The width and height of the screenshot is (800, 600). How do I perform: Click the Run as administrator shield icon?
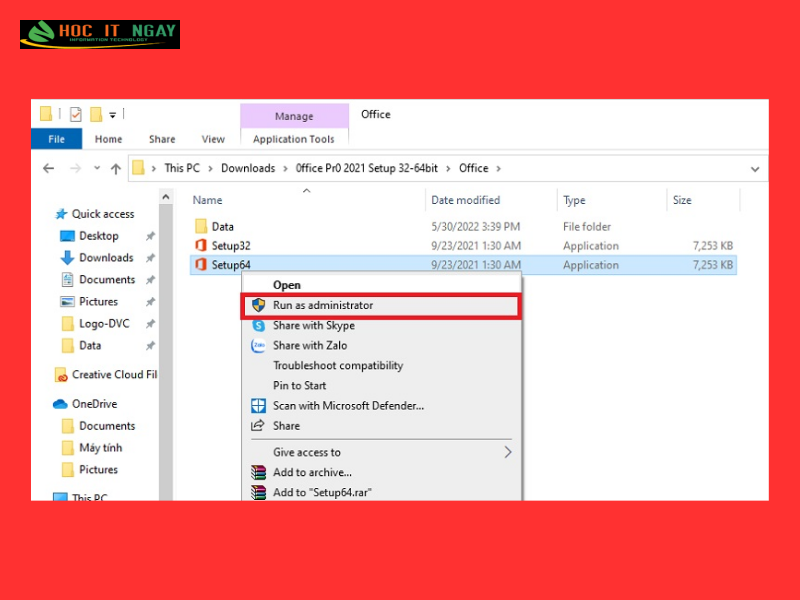coord(259,305)
